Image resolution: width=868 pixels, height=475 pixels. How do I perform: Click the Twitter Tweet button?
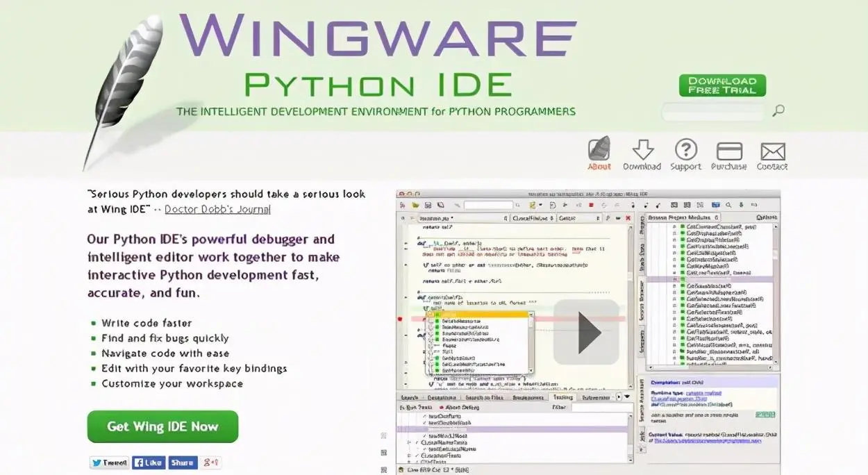109,462
